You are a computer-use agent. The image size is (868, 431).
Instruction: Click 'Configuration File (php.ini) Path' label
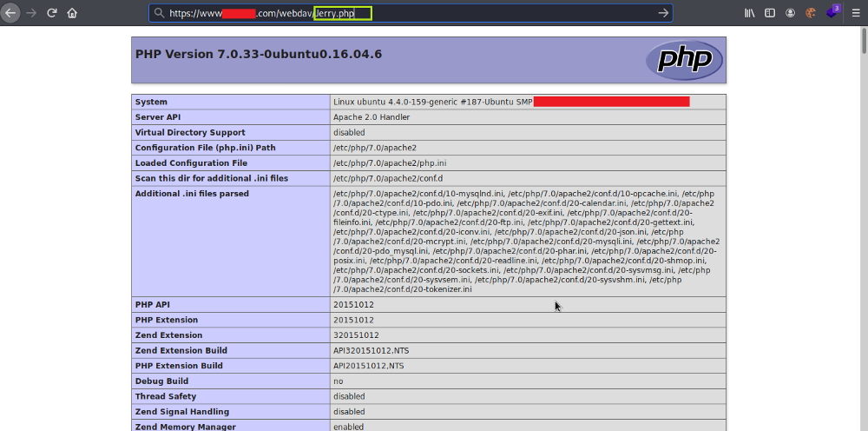206,148
